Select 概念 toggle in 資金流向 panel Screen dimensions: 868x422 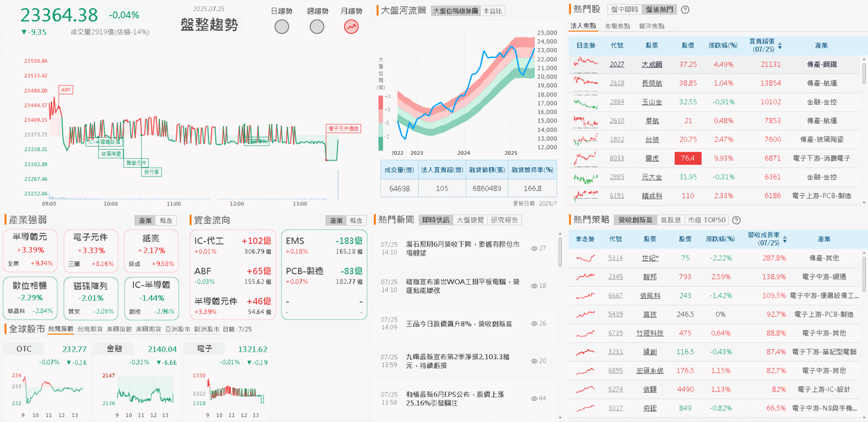[357, 220]
